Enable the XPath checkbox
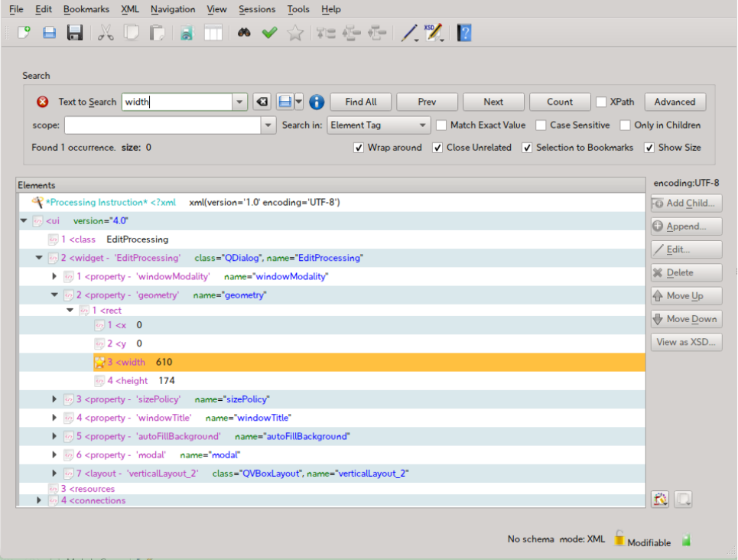Screen dimensions: 738x560 [602, 102]
